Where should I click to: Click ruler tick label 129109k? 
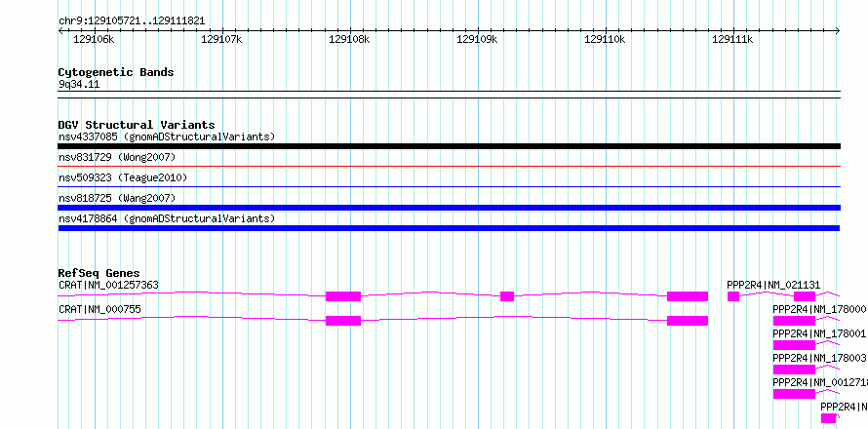pos(477,39)
